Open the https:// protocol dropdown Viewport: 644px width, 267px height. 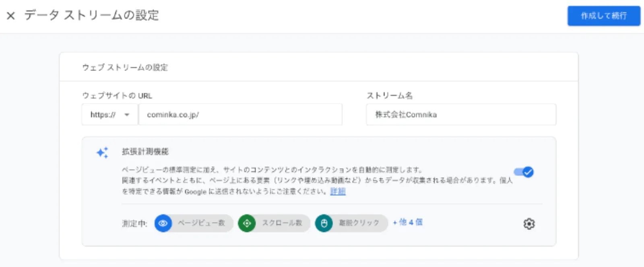click(110, 115)
